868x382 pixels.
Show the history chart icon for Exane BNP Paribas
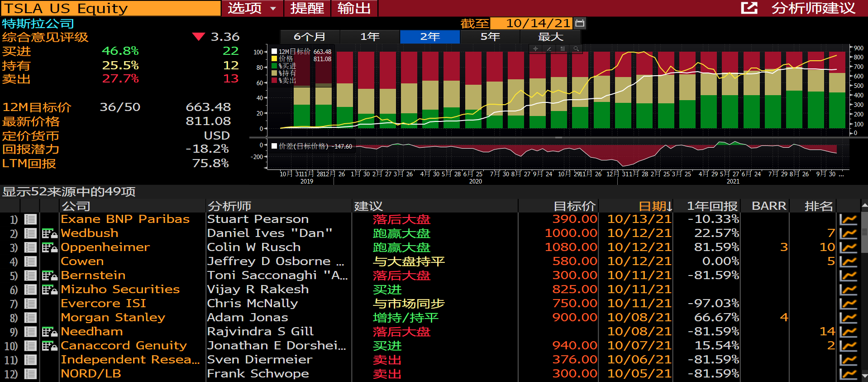tap(848, 220)
